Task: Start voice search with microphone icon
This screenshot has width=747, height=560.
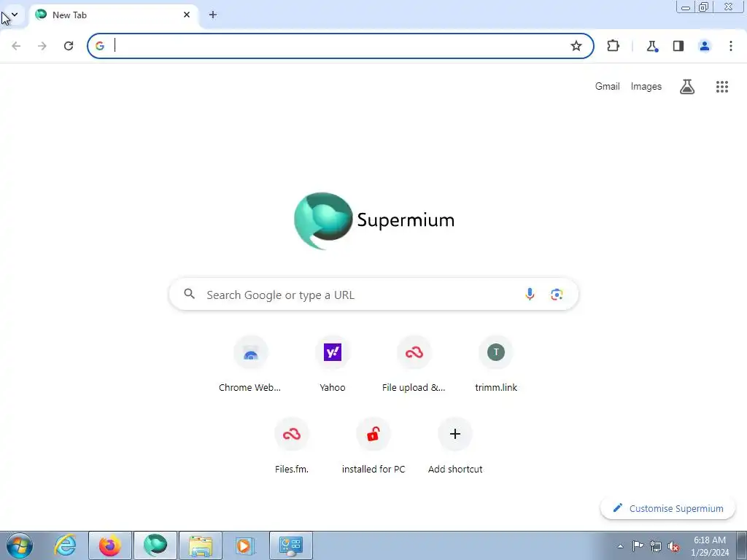Action: click(x=530, y=295)
